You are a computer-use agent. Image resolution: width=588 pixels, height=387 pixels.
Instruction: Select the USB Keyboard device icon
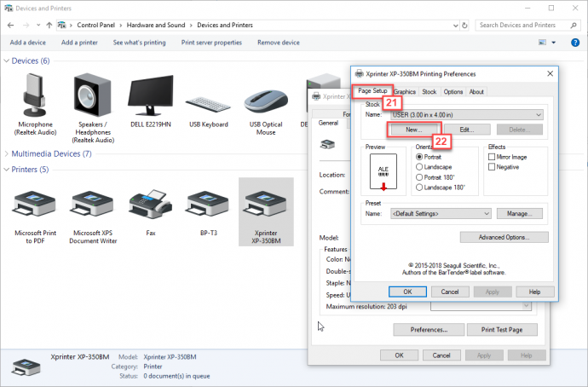coord(208,104)
